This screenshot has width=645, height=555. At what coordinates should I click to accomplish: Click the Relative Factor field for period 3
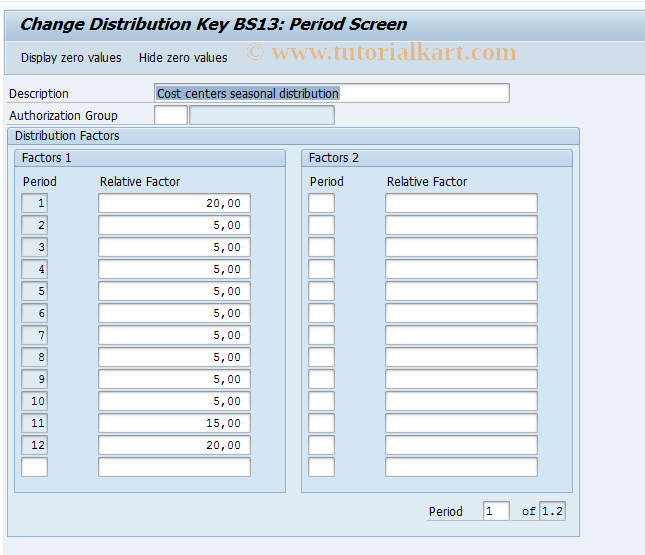click(x=174, y=247)
